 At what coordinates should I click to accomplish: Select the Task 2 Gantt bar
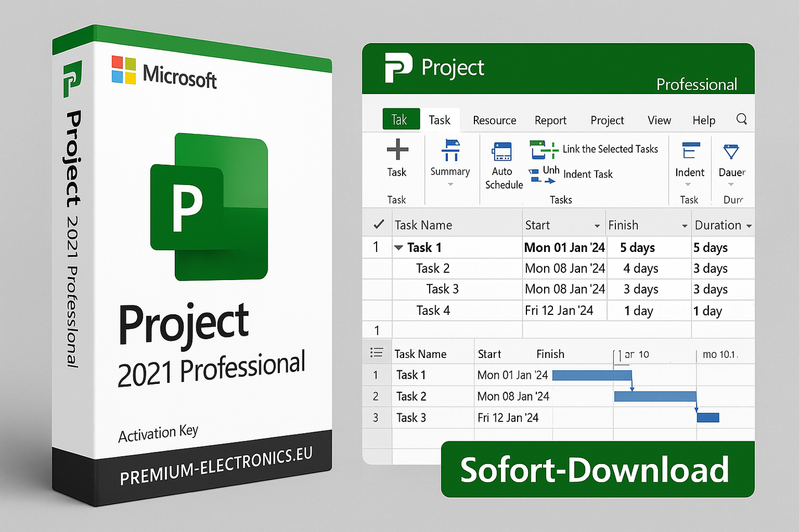655,396
